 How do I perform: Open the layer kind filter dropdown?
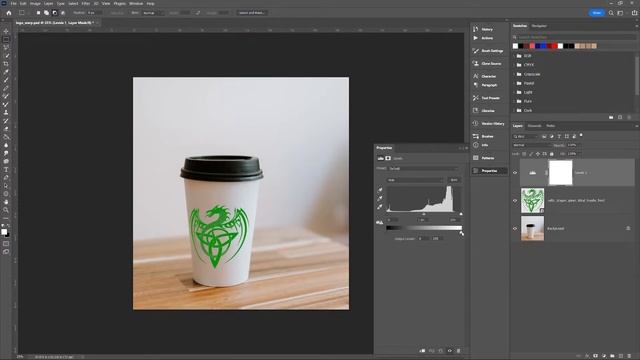click(526, 136)
